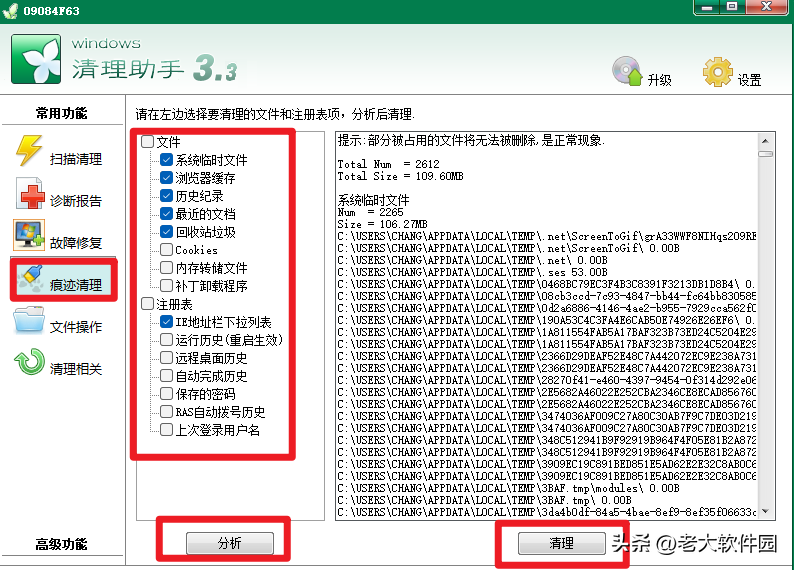Image resolution: width=794 pixels, height=570 pixels.
Task: Click the 提示 hint line in results
Action: tap(471, 140)
